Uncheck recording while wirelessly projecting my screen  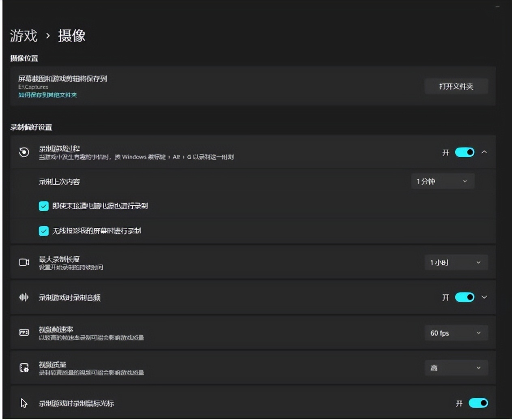tap(43, 231)
